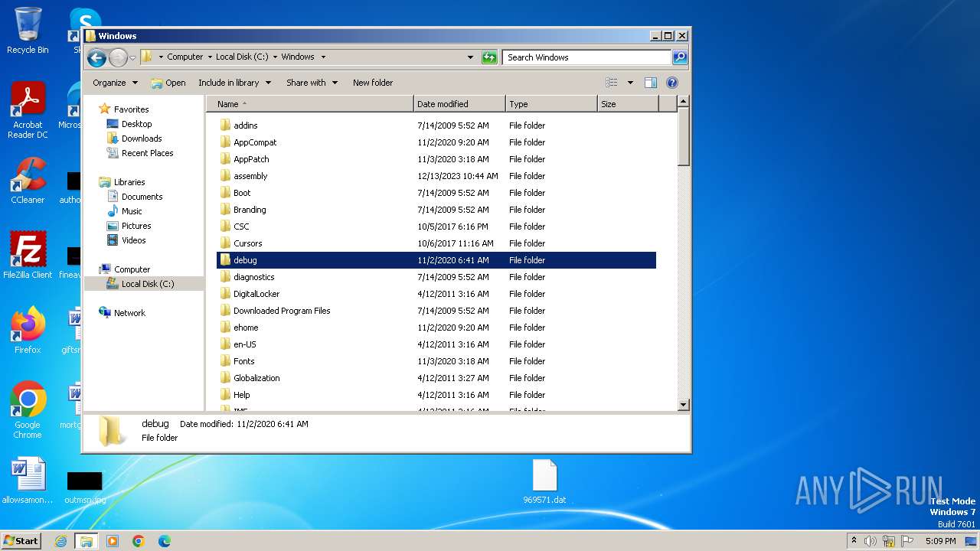Expand the Local Disk (C:) breadcrumb arrow

(275, 57)
